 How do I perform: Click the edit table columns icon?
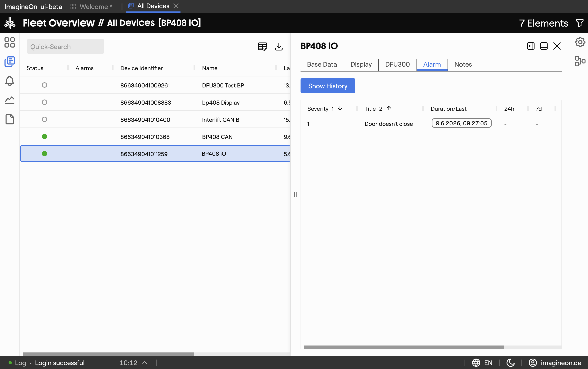point(262,46)
